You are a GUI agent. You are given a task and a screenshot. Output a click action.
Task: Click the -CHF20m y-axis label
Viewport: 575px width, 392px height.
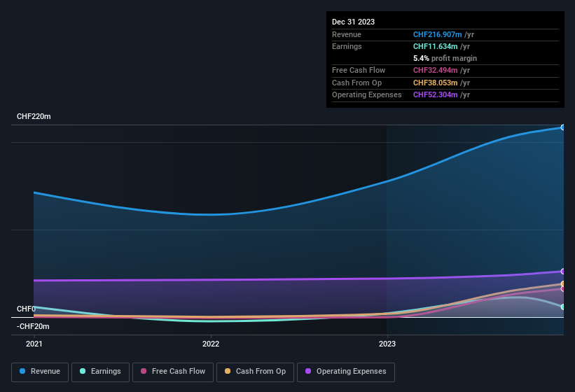(x=33, y=326)
